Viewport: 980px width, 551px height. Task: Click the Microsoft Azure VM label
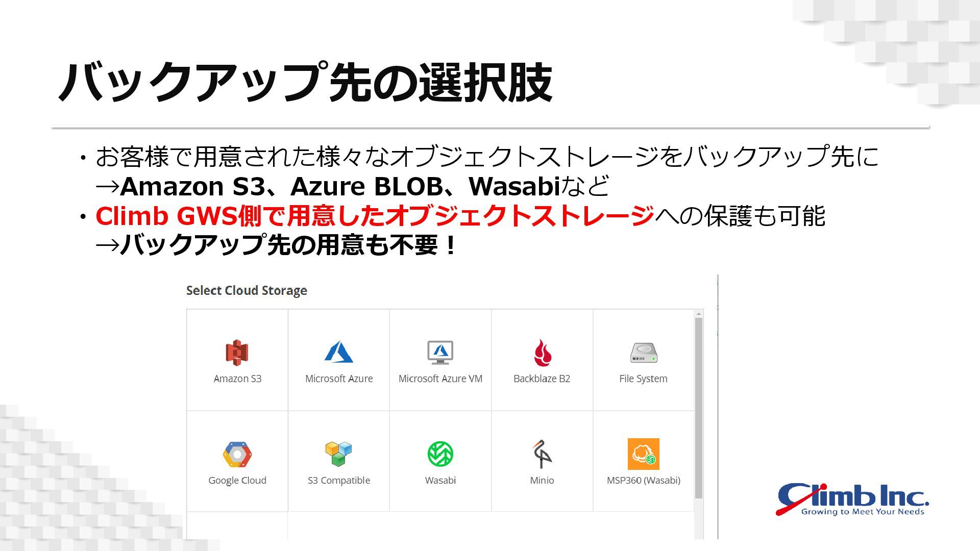440,379
